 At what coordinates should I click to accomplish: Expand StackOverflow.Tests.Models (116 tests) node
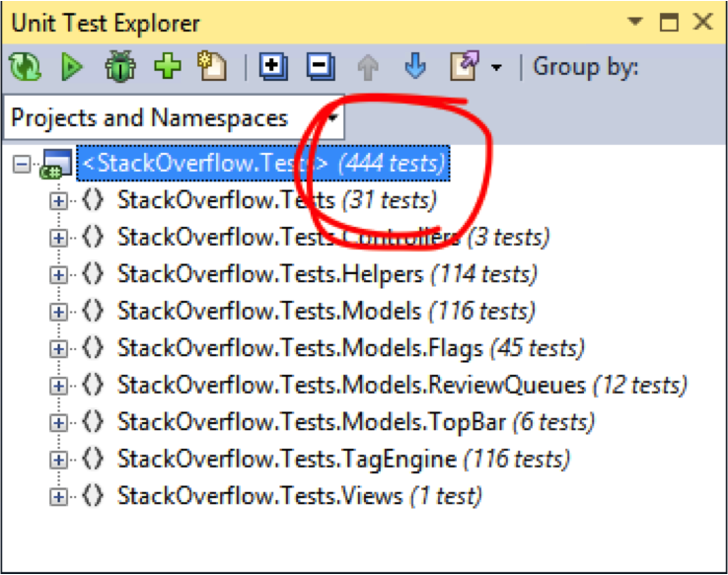tap(58, 312)
